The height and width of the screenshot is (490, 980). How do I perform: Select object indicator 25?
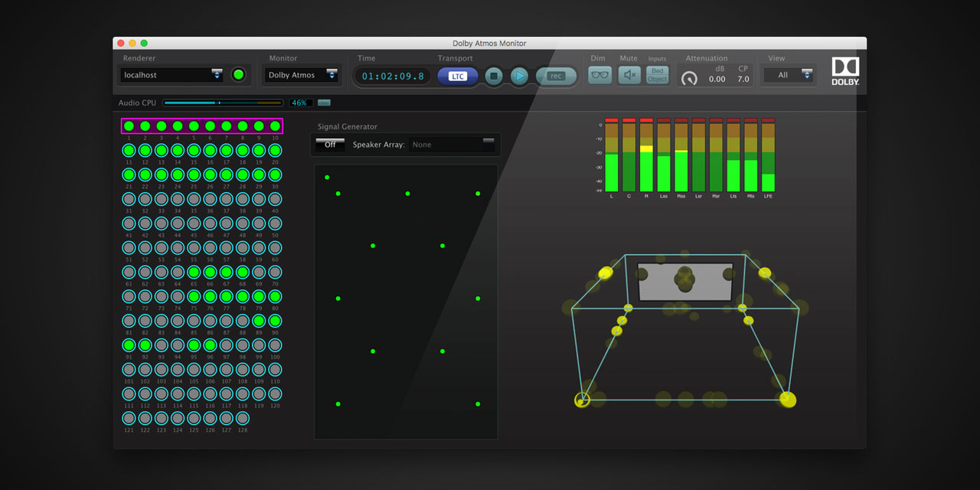coord(194,175)
